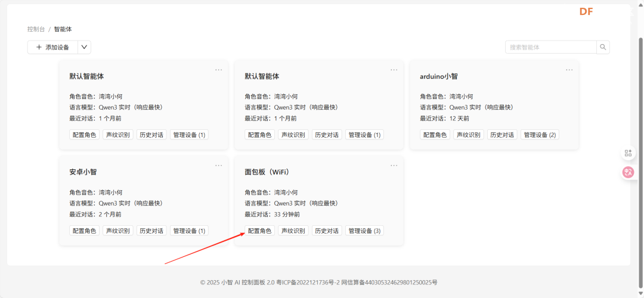
Task: Click 管理设备 (3) on 面包板（WiFi）
Action: tap(364, 231)
